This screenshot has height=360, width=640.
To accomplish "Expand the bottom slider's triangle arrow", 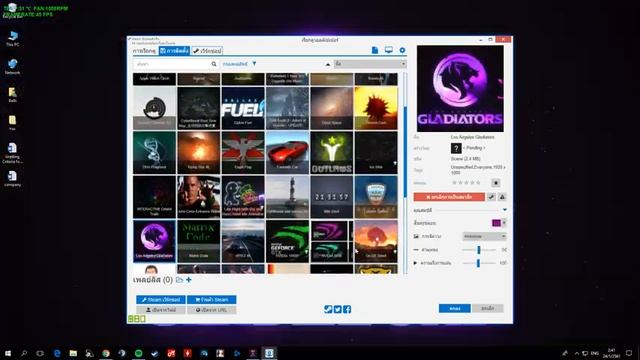I will 416,263.
